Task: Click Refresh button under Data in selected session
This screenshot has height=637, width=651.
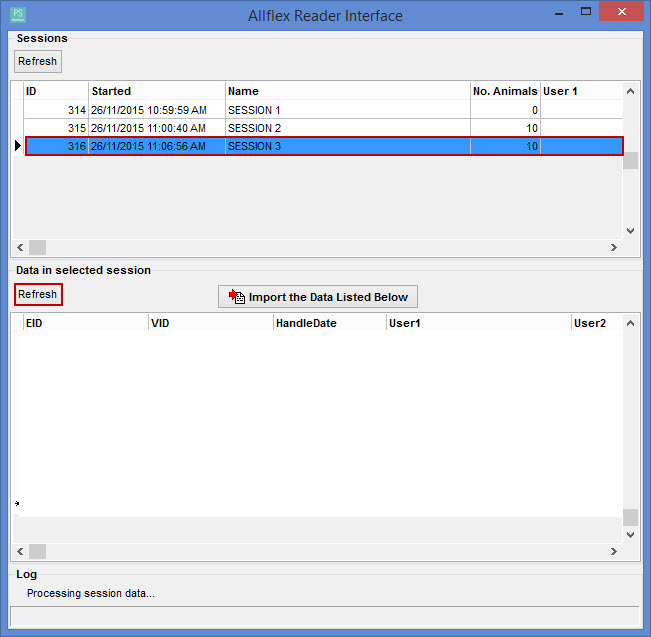Action: point(38,294)
